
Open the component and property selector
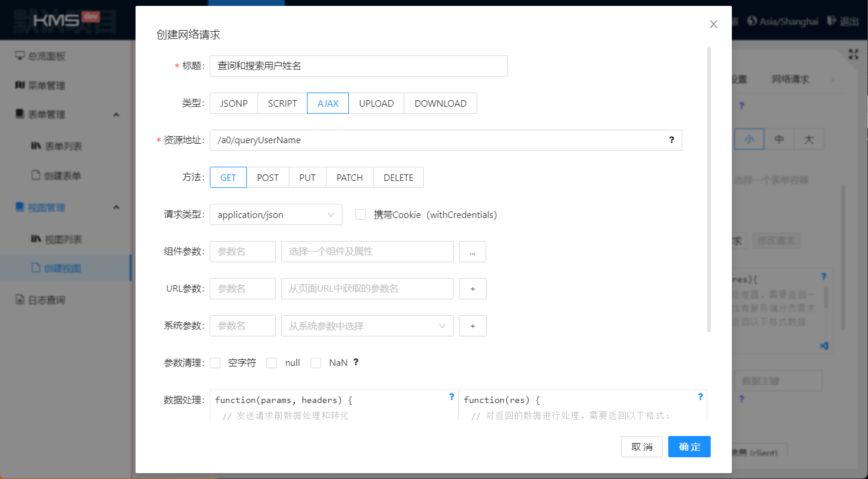[x=367, y=252]
